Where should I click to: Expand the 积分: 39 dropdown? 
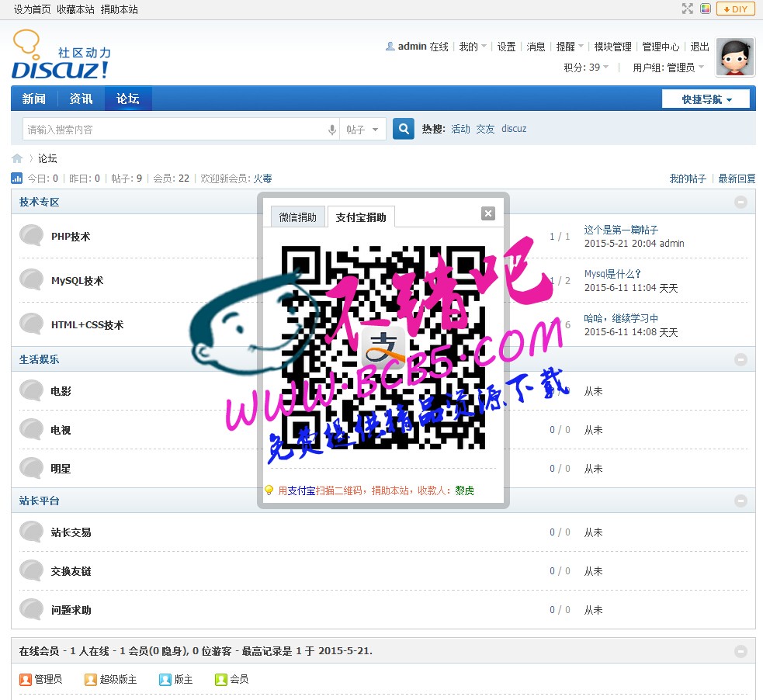(x=586, y=68)
